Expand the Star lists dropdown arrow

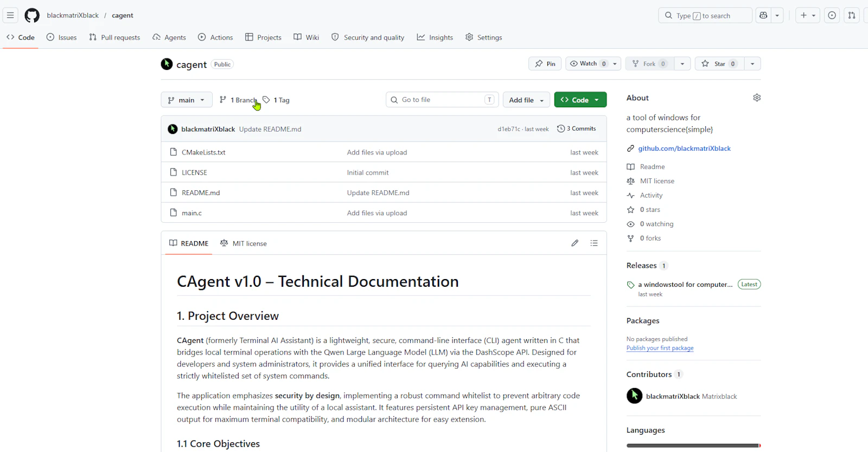[x=752, y=63]
